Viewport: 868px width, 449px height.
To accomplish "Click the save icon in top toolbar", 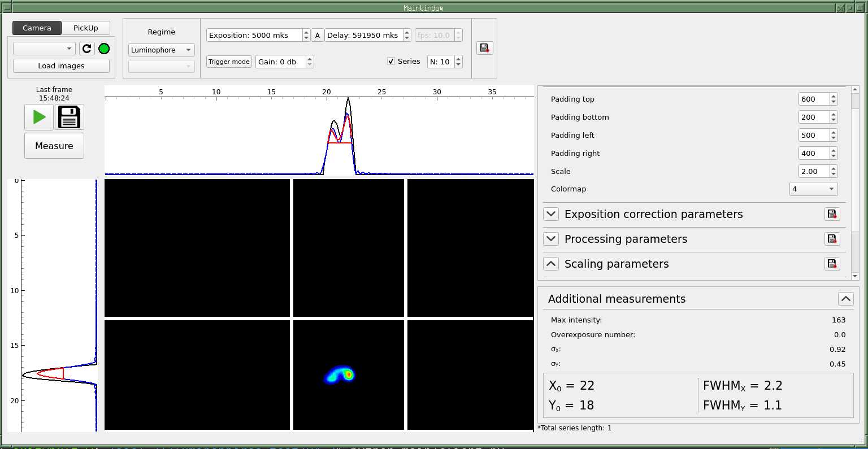I will tap(484, 48).
